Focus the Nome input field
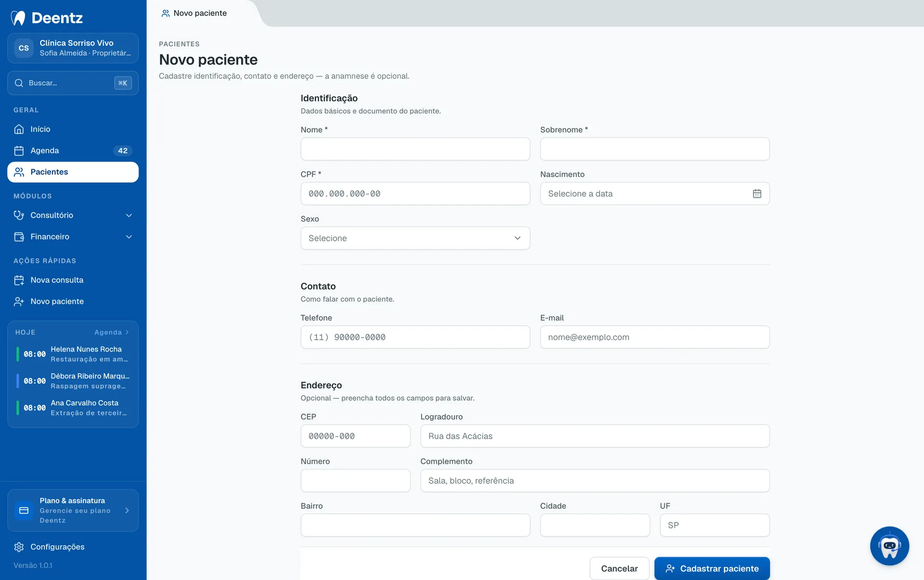This screenshot has height=580, width=924. point(415,149)
